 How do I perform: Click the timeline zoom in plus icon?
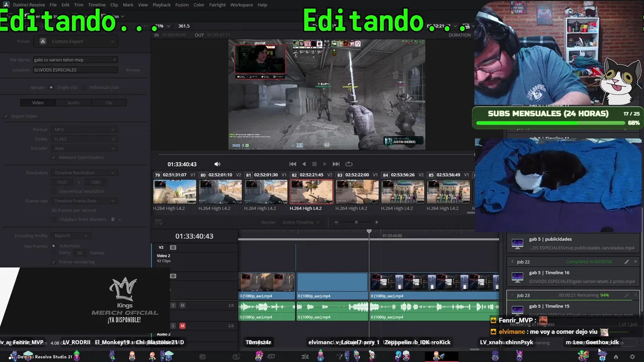(376, 222)
